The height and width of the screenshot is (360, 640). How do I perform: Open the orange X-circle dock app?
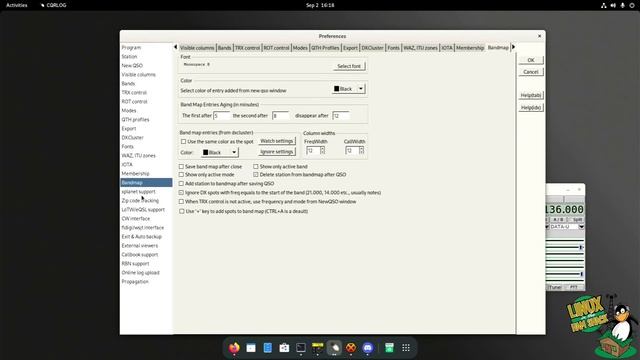351,348
